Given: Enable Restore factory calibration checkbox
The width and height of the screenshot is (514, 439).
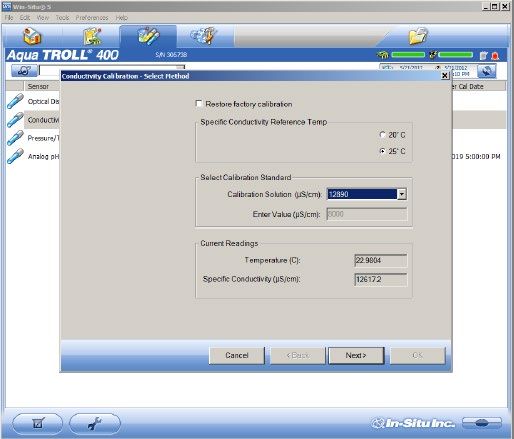Looking at the screenshot, I should click(x=199, y=104).
